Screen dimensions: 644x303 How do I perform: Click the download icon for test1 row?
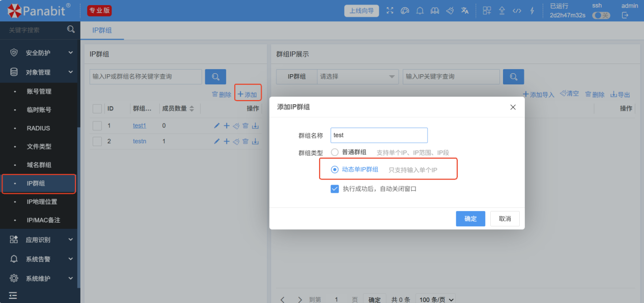256,126
